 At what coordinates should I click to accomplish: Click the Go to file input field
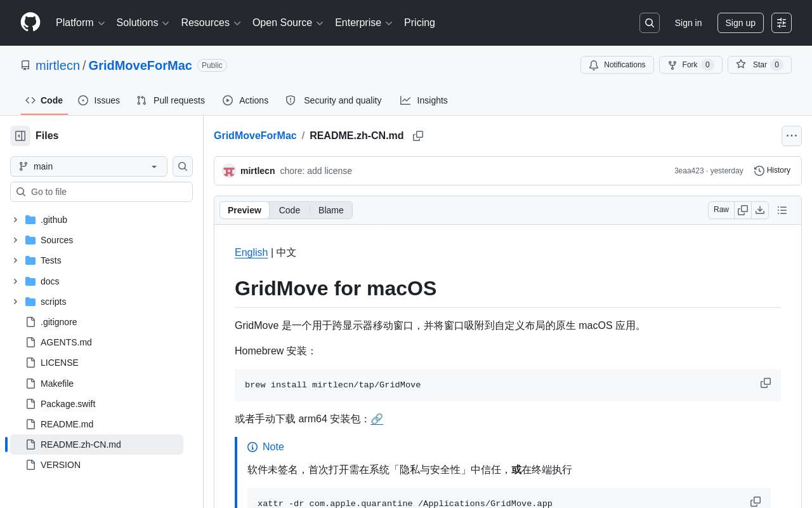coord(101,192)
